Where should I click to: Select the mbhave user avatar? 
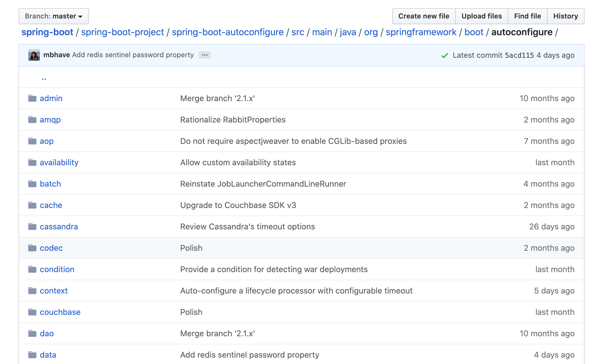pyautogui.click(x=34, y=55)
